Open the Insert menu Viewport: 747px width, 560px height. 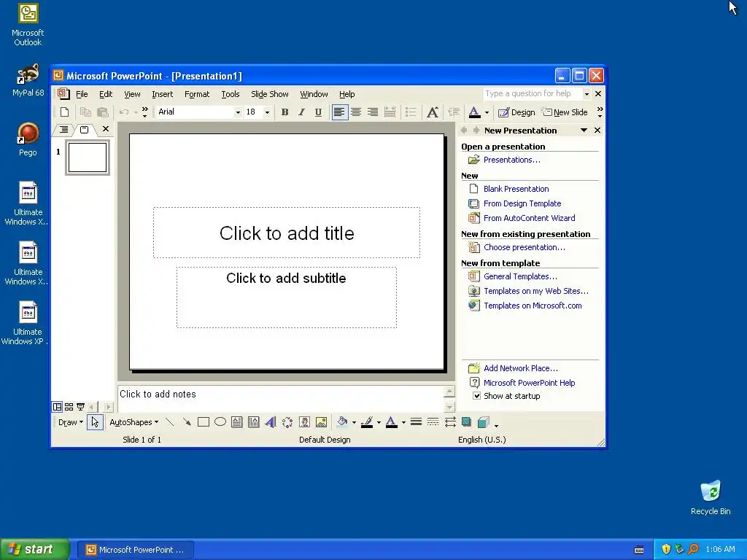point(163,94)
